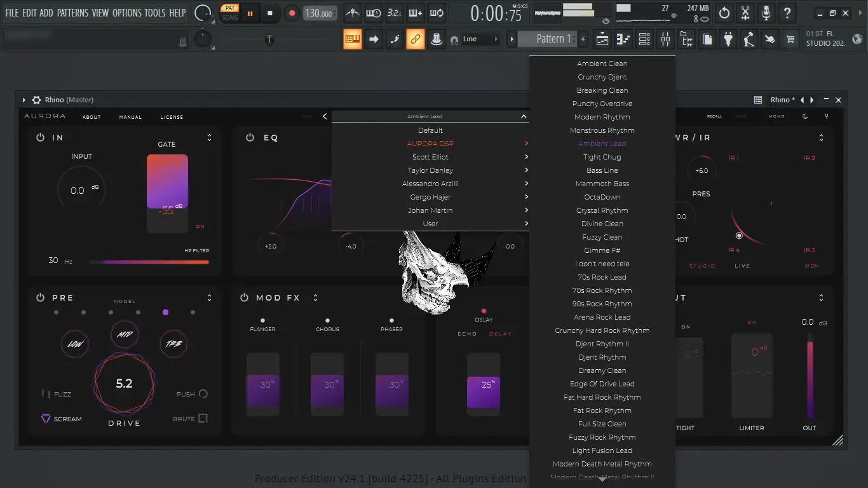868x488 pixels.
Task: Open the PATTERNS menu
Action: (x=72, y=13)
